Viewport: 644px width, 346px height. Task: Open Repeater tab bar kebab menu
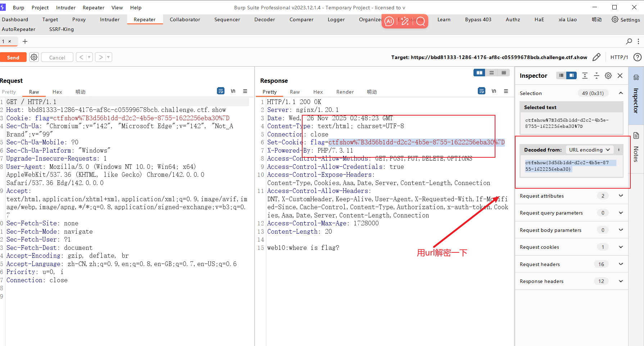coord(638,41)
